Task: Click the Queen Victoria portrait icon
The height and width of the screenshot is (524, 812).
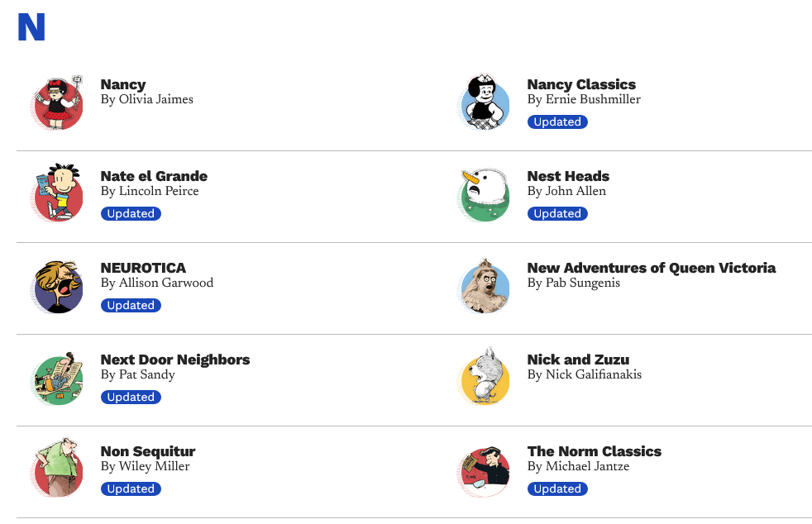Action: coord(485,288)
